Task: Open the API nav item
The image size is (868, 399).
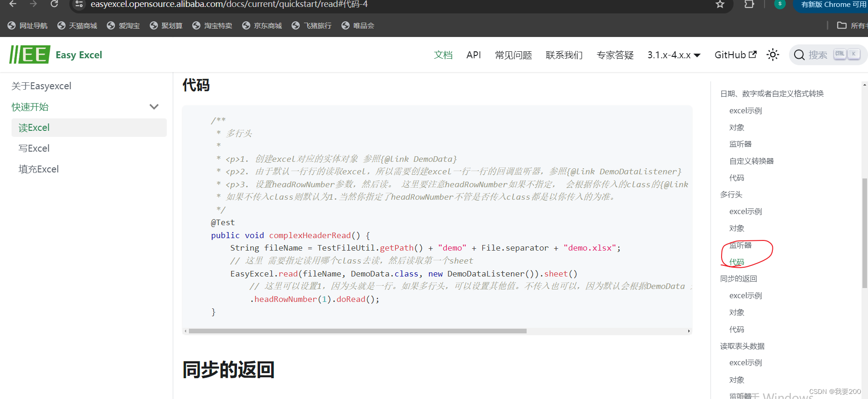Action: coord(473,55)
